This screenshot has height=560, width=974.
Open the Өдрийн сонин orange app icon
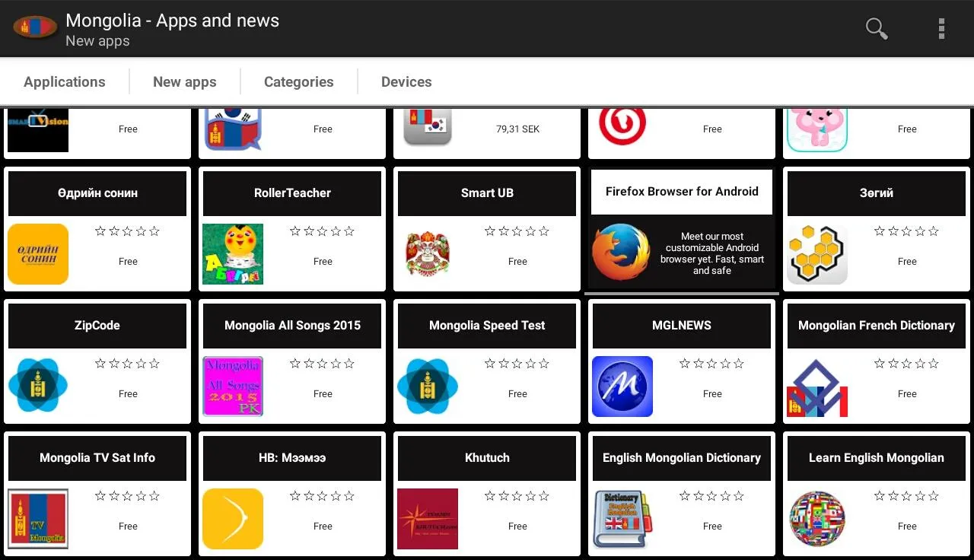[38, 254]
